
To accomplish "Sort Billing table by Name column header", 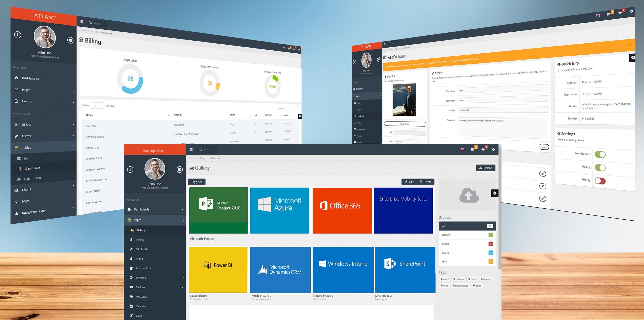I will click(x=127, y=115).
